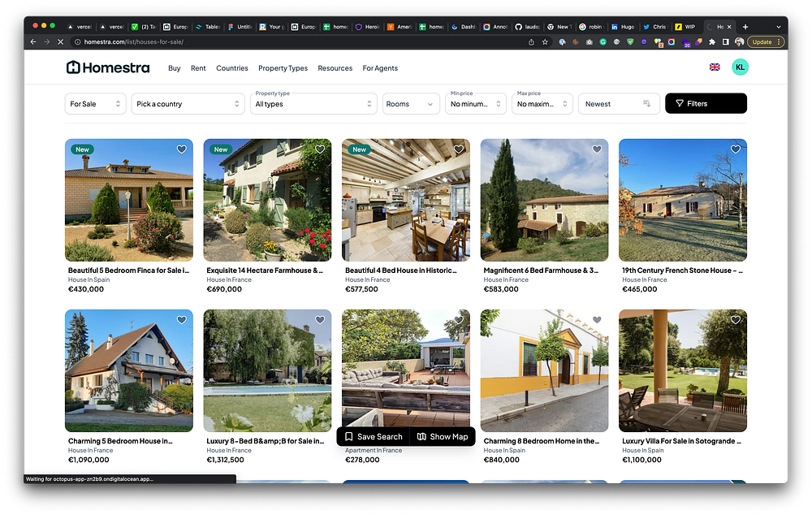Click the €465,000 price text

[x=640, y=289]
